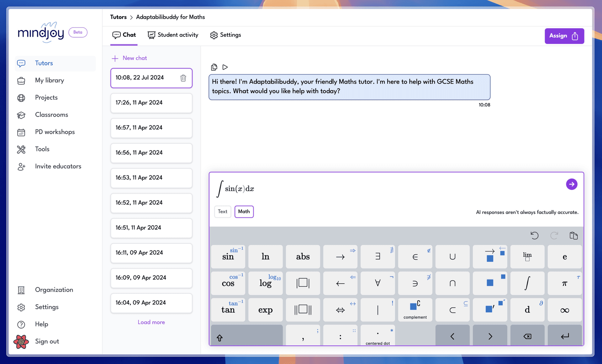Insert the complement key
602x364 pixels.
click(415, 310)
